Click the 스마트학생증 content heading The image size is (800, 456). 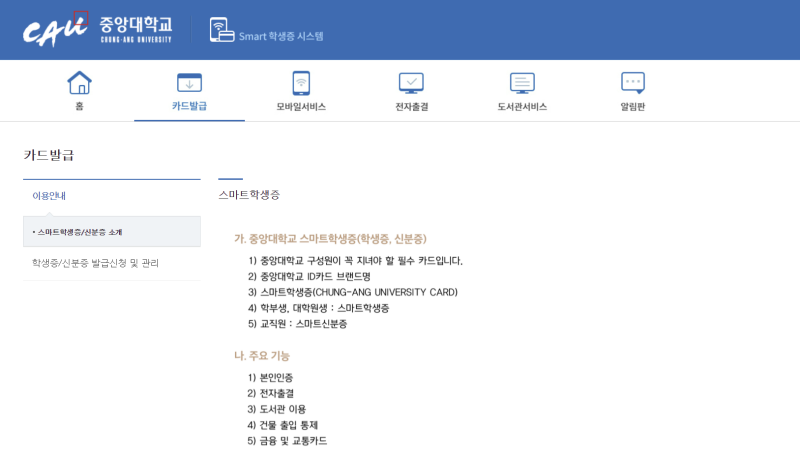249,195
